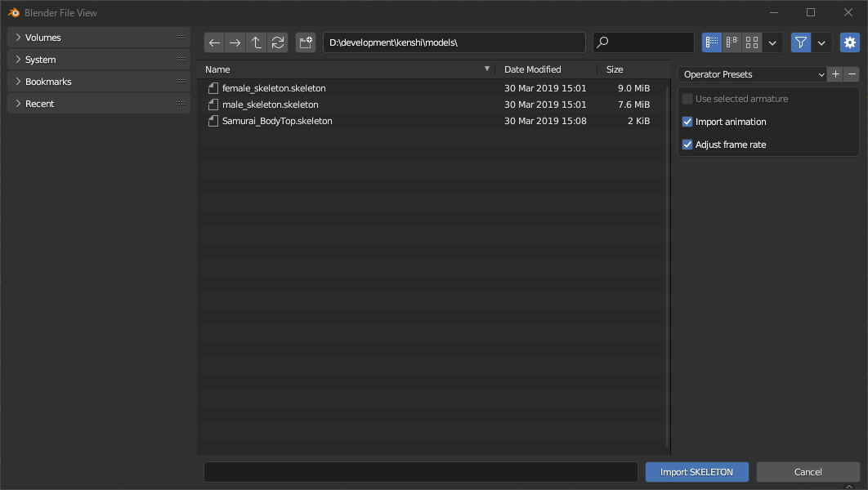Open display settings dropdown arrow
This screenshot has width=868, height=490.
(772, 42)
